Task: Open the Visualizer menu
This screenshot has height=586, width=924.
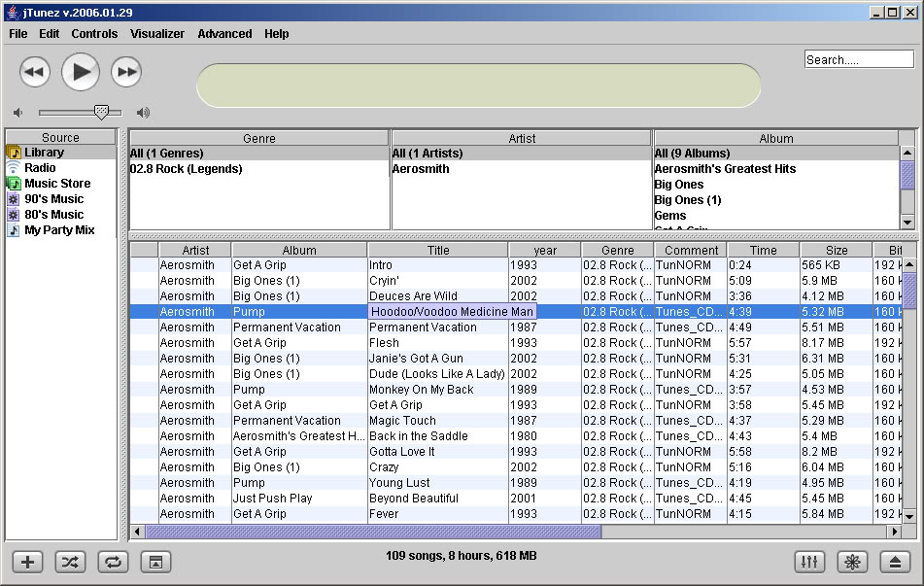Action: pyautogui.click(x=157, y=34)
